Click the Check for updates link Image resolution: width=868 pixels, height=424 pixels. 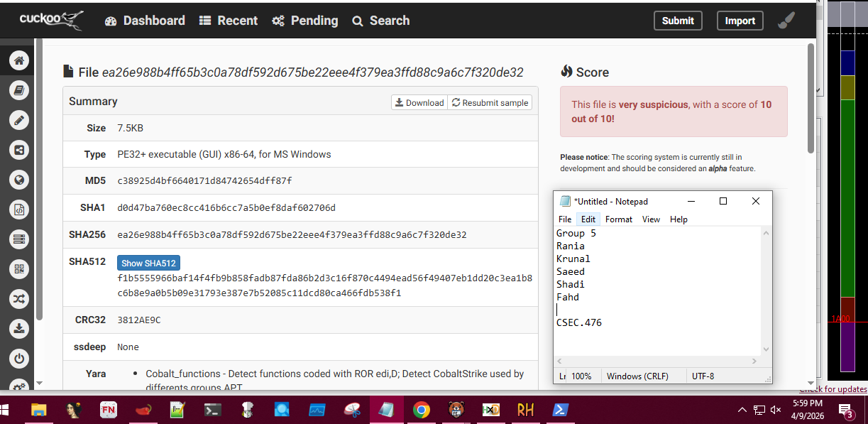click(x=833, y=389)
